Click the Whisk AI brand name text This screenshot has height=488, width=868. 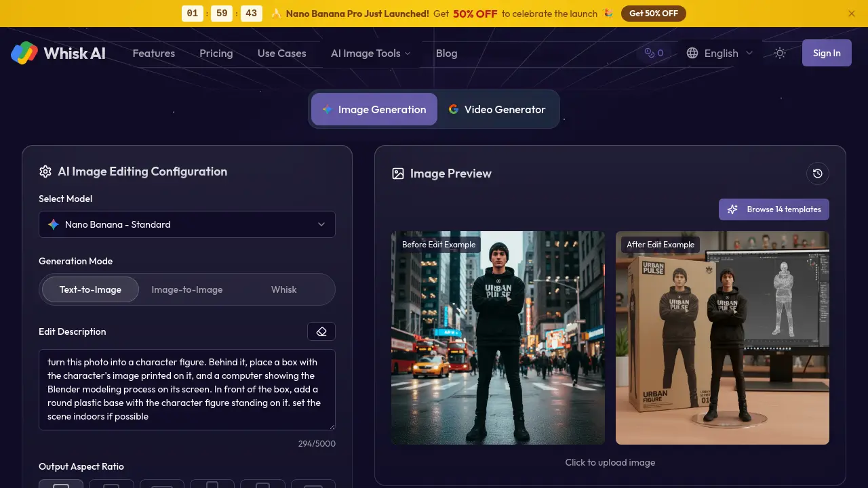(75, 53)
